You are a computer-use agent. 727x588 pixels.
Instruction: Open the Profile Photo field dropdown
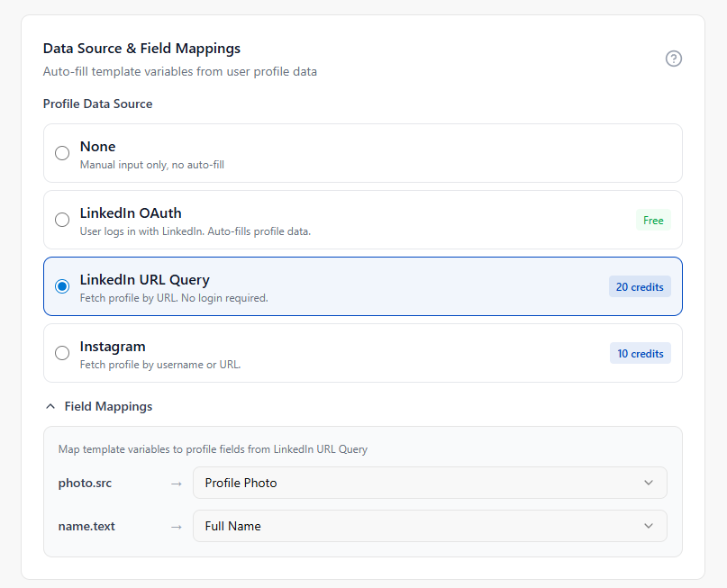click(430, 483)
